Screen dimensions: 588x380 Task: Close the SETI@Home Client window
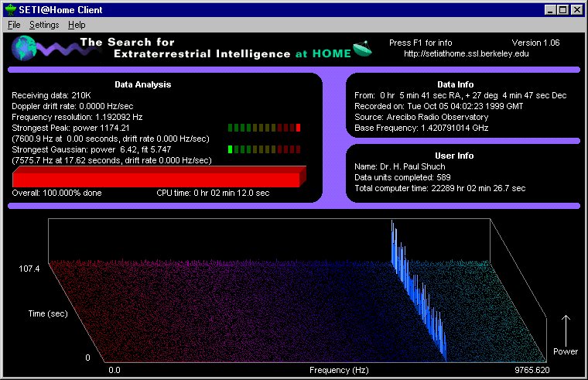click(576, 10)
